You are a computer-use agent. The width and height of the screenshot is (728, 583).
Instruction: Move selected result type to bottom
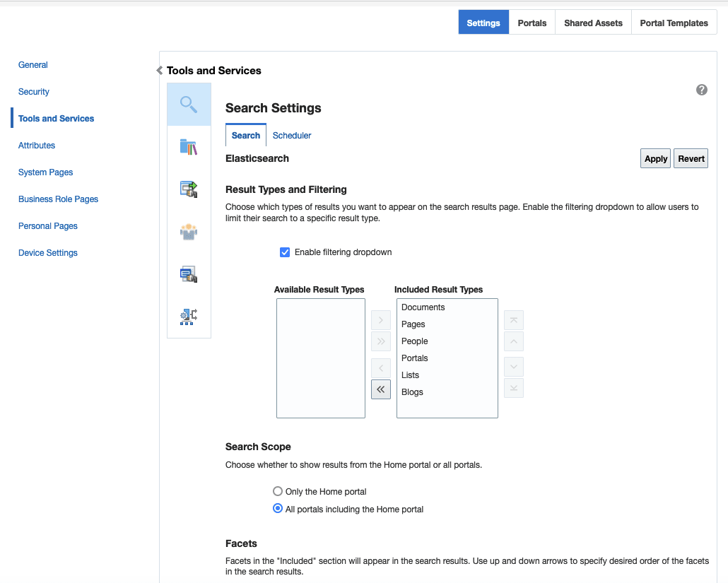[514, 388]
